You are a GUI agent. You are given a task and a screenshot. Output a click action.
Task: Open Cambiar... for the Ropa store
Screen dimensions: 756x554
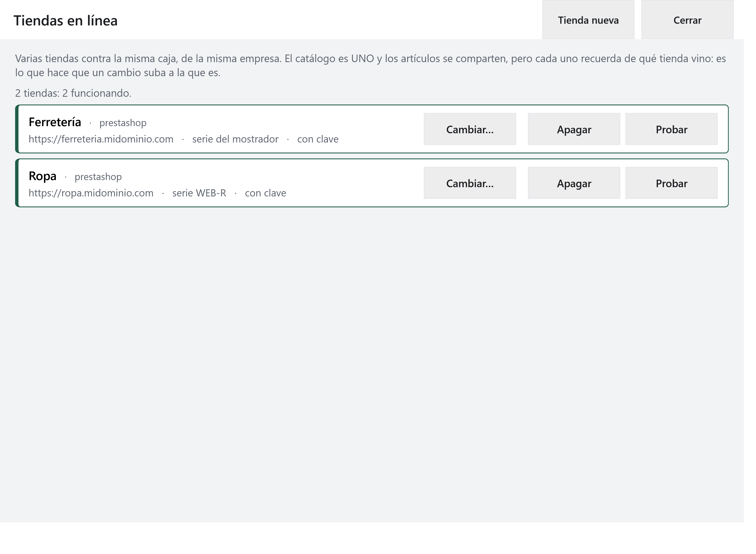coord(470,183)
